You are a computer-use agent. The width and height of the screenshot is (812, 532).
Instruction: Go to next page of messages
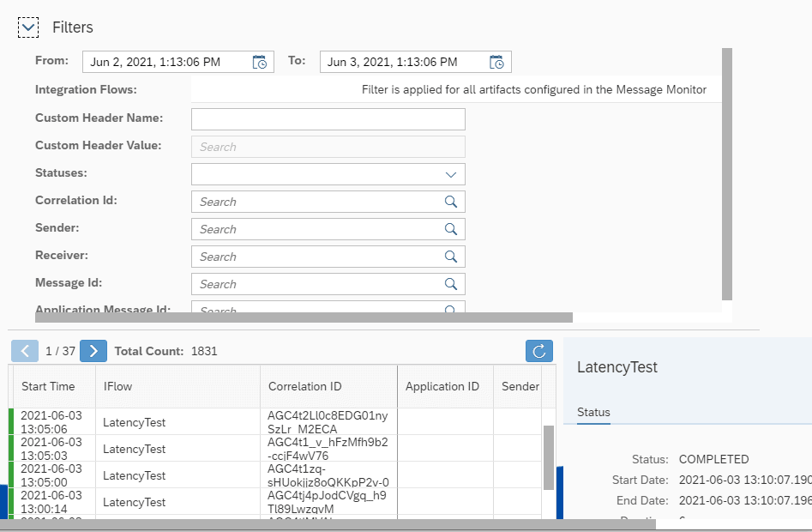point(93,351)
